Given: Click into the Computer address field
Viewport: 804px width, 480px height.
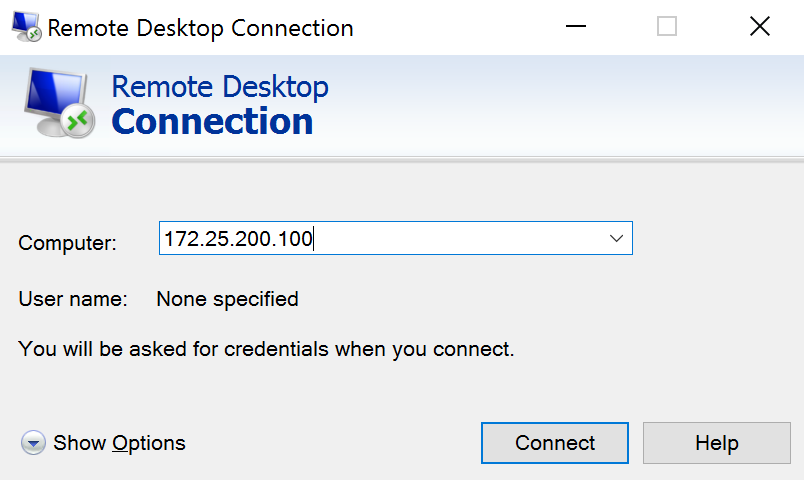Looking at the screenshot, I should [x=395, y=238].
